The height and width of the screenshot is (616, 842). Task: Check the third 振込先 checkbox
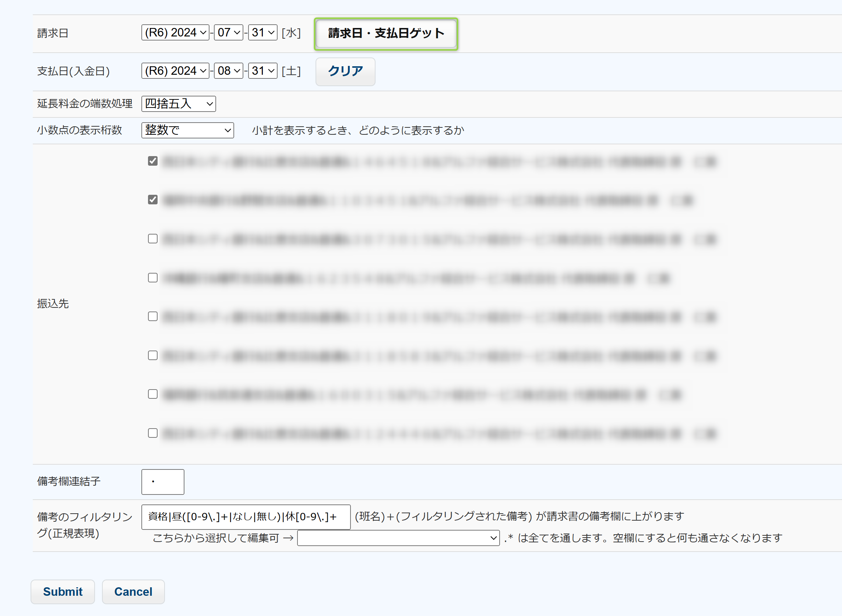152,239
